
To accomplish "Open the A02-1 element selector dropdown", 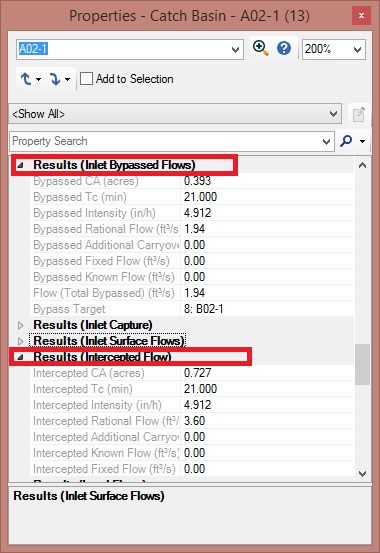I will point(235,49).
